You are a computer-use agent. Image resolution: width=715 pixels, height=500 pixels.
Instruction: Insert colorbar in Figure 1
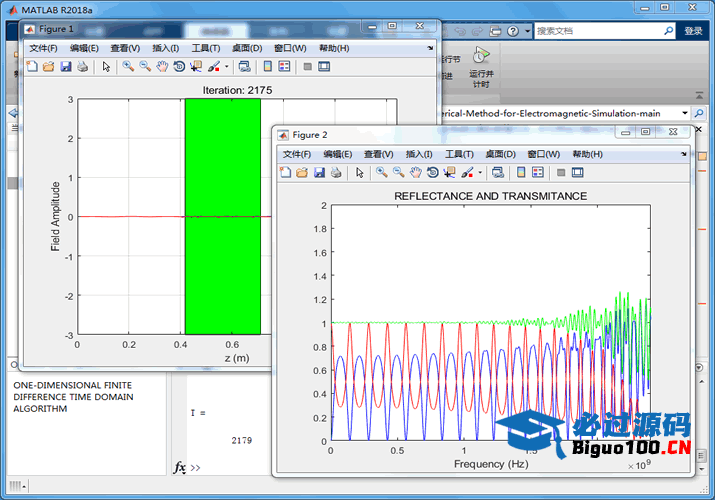click(268, 67)
